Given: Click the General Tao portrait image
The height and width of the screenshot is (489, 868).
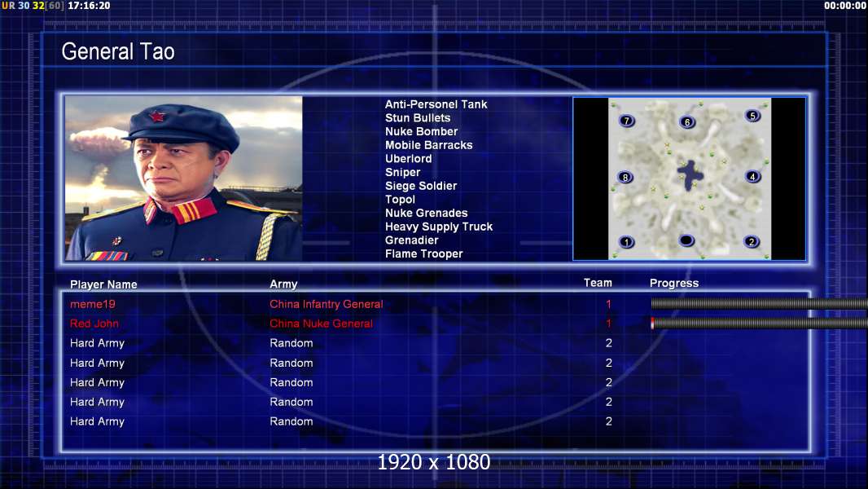Looking at the screenshot, I should click(184, 178).
